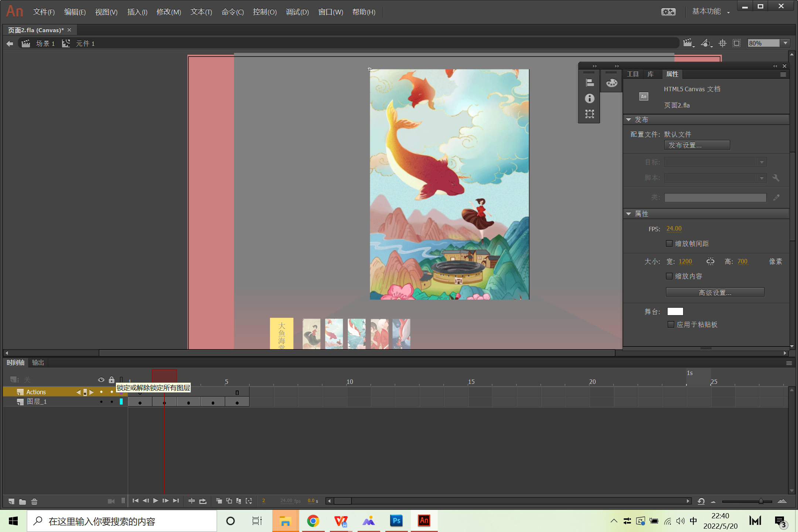This screenshot has height=532, width=798.
Task: Click the 发布设置... button
Action: (697, 145)
